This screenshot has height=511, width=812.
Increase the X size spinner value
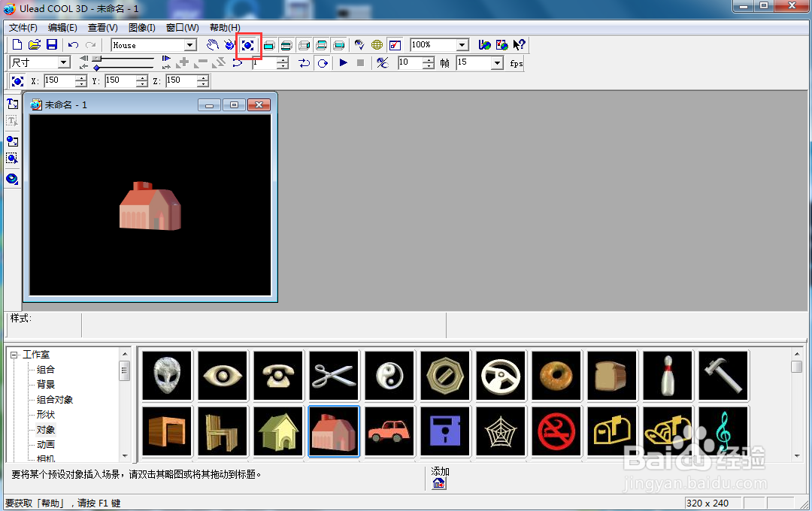tap(80, 78)
